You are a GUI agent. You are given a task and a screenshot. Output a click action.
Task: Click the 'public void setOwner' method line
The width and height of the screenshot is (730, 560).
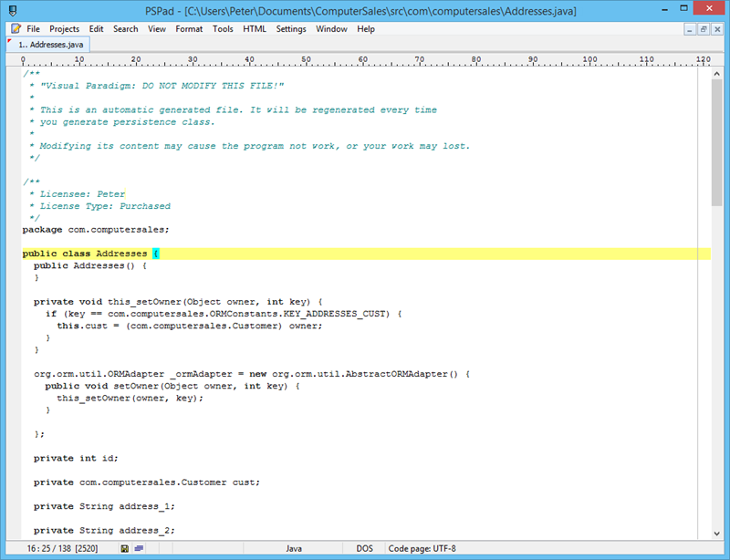(172, 386)
